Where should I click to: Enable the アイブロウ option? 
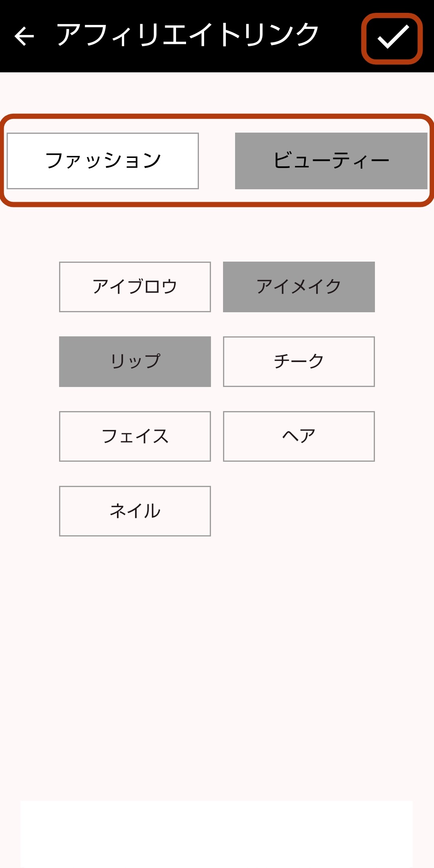pos(135,287)
